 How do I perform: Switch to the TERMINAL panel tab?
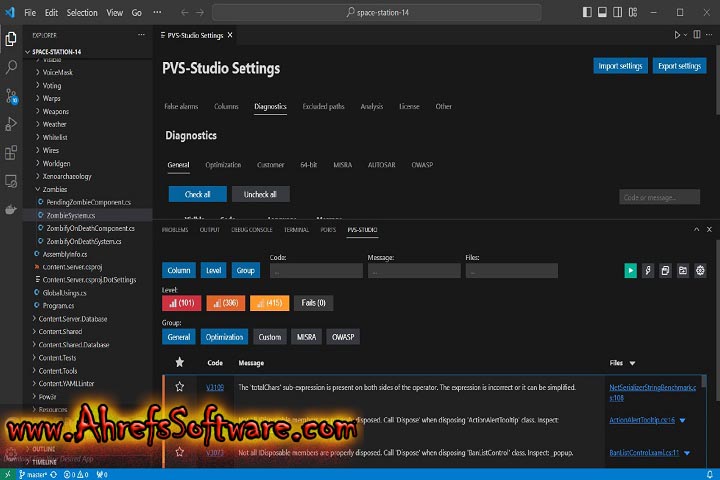pos(296,229)
